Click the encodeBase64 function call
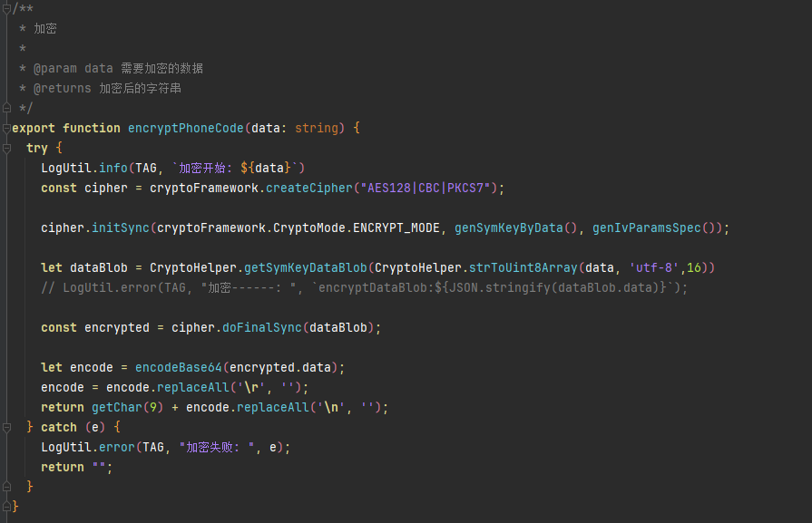Screen dimensions: 812x523 pos(179,367)
